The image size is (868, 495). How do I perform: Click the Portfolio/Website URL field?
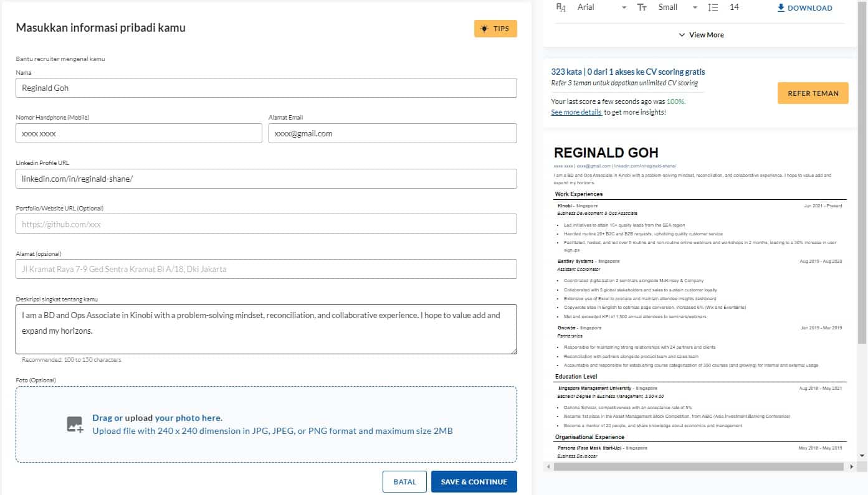pyautogui.click(x=266, y=224)
